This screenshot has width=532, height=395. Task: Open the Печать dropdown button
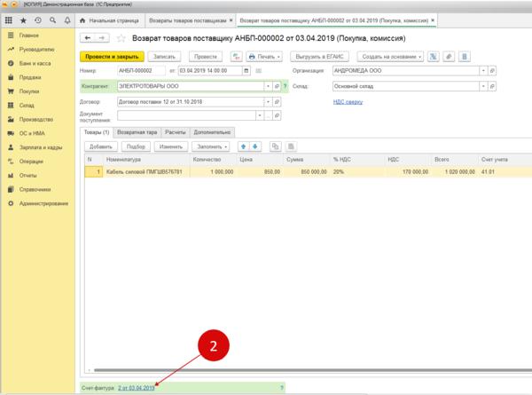point(264,57)
